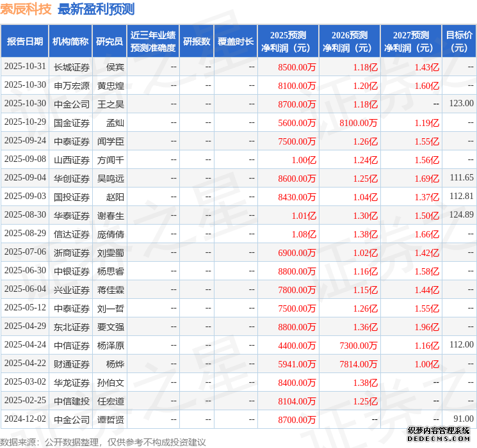This screenshot has height=448, width=477.
Task: Click the 索辰科技 title link
Action: point(26,10)
